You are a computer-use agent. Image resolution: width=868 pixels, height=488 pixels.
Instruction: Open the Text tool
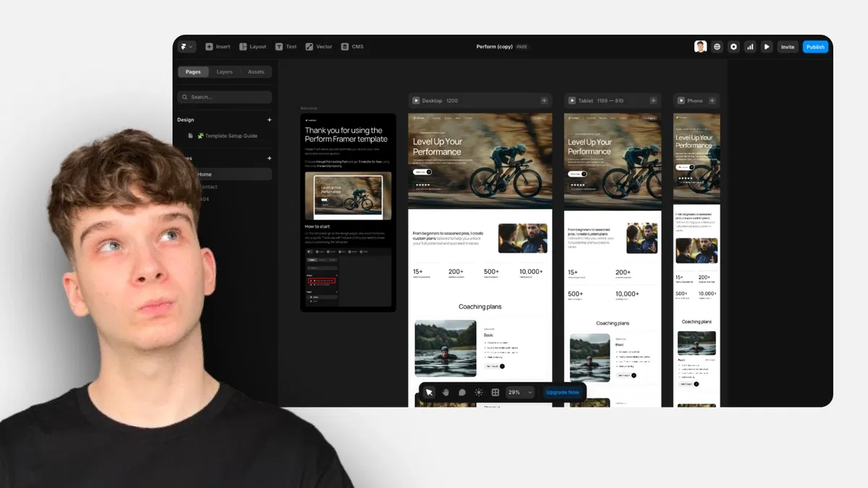click(x=286, y=46)
